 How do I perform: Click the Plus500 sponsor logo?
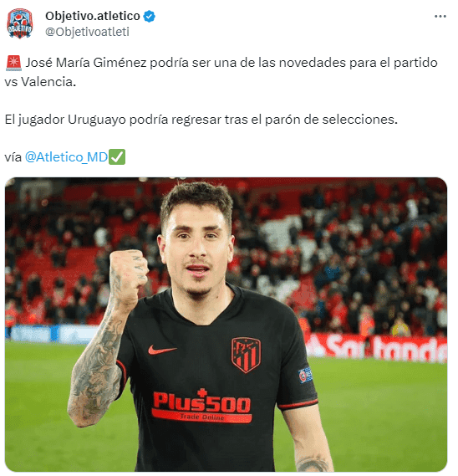[201, 406]
